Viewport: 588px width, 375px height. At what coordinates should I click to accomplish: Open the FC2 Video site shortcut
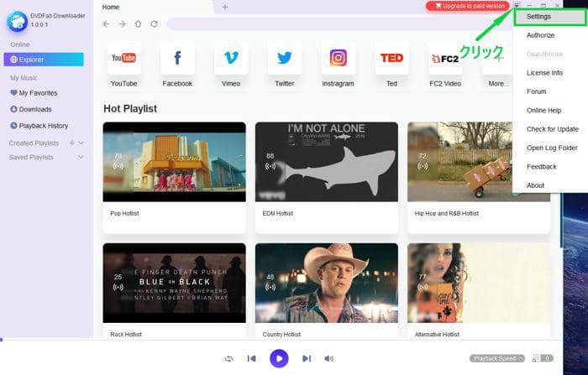[445, 58]
